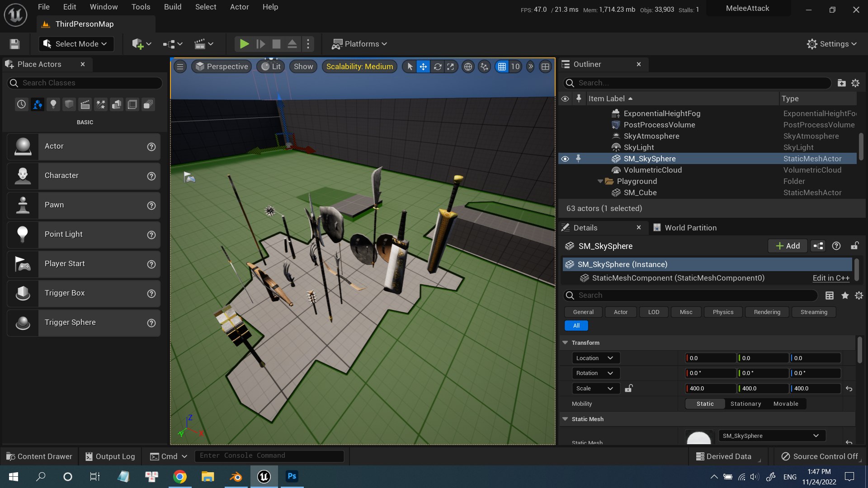Open viewport options hamburger menu
The height and width of the screenshot is (488, 868).
pos(180,67)
